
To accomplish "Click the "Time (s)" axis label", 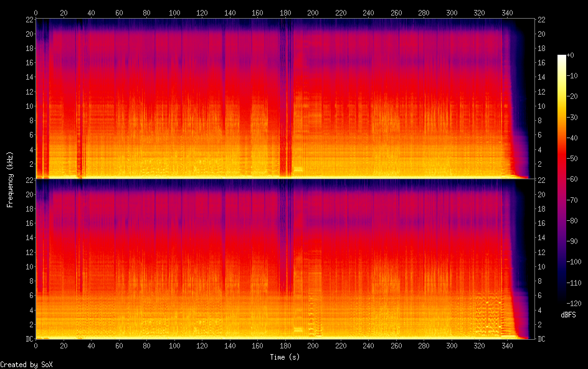I will [285, 357].
